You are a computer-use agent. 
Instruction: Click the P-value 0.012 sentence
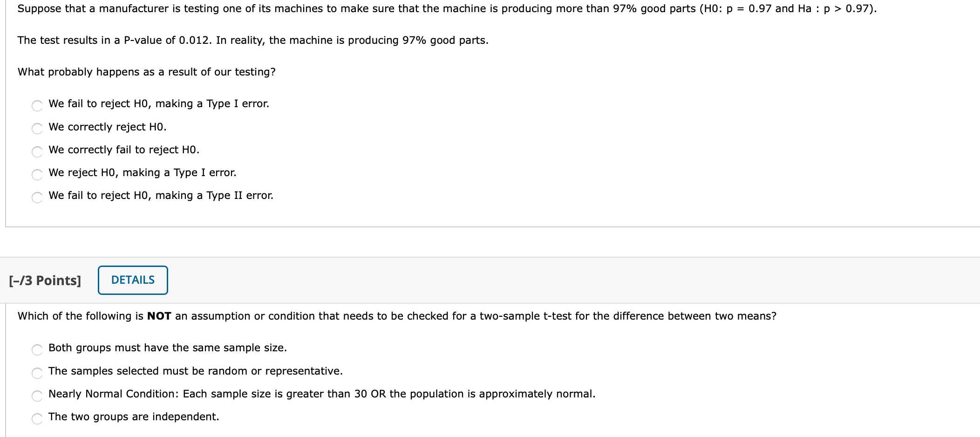point(253,41)
